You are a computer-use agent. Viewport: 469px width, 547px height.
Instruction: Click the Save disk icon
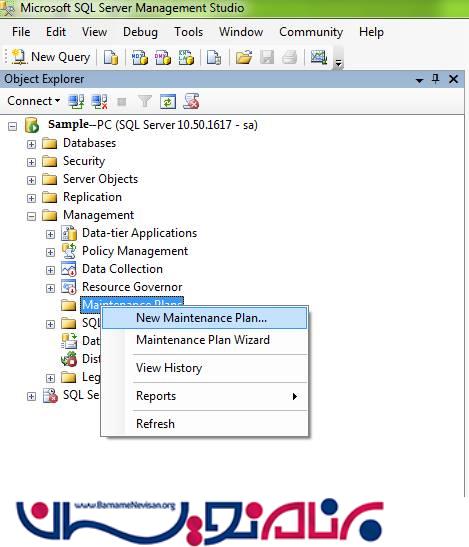[x=267, y=57]
